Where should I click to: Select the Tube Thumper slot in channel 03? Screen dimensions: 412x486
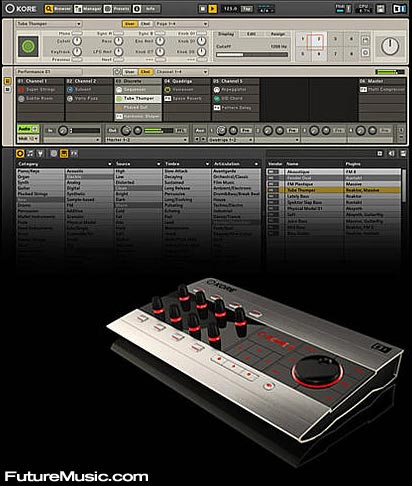pyautogui.click(x=138, y=99)
